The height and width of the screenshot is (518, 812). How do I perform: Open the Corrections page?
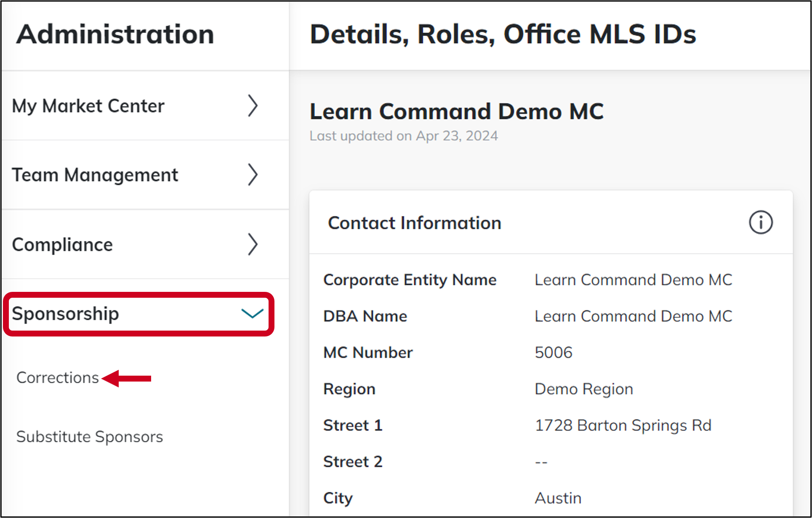(x=58, y=377)
